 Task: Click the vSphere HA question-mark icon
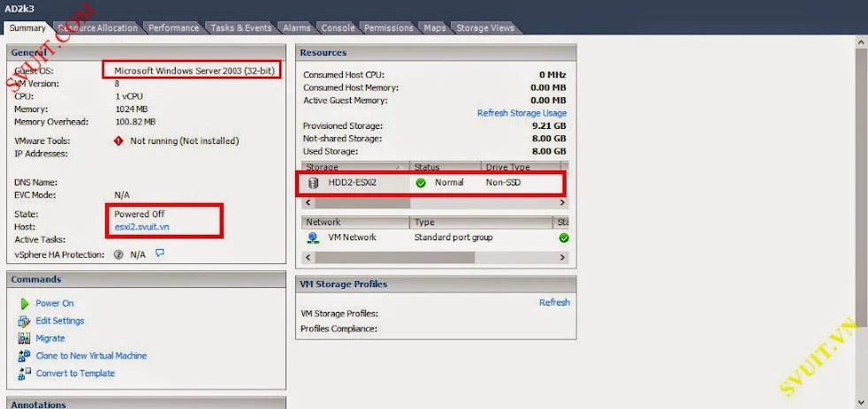[118, 254]
